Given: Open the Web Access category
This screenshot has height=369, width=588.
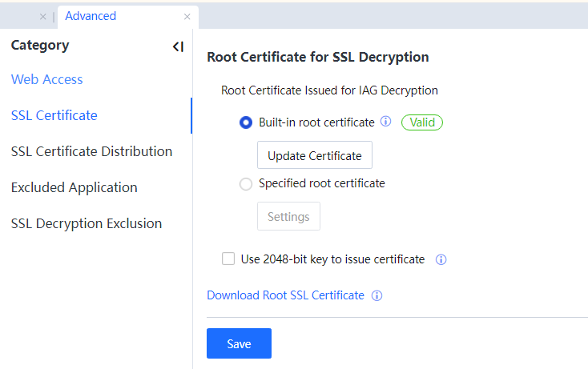Looking at the screenshot, I should tap(47, 79).
